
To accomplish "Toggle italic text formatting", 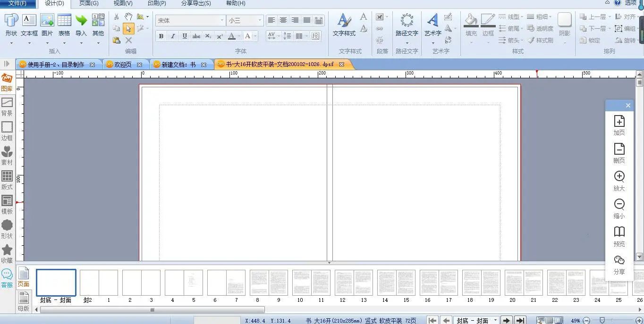I will pyautogui.click(x=173, y=36).
